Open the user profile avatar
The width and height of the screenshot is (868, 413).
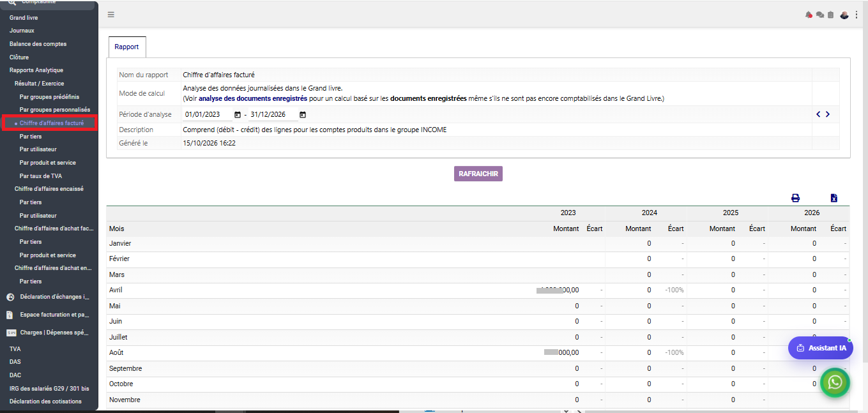point(844,15)
